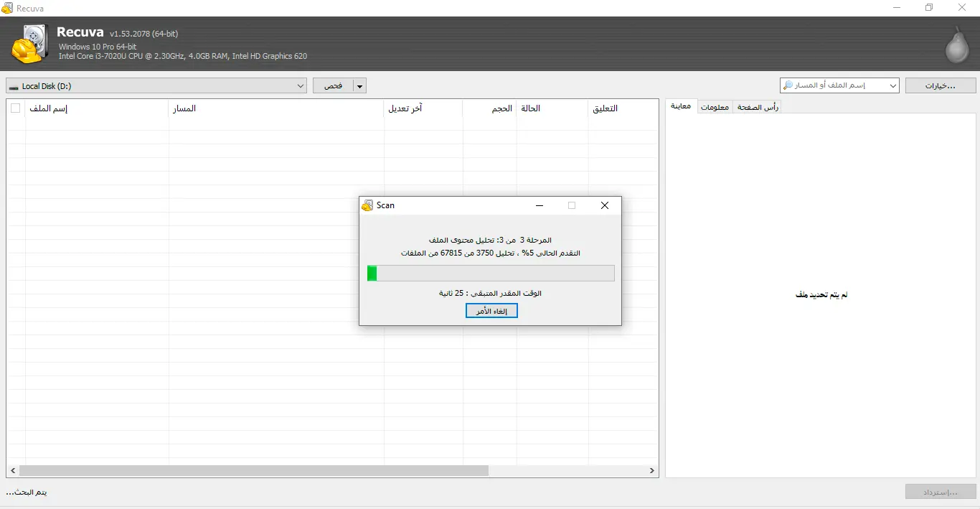
Task: Open the خيارات options button
Action: pyautogui.click(x=940, y=85)
